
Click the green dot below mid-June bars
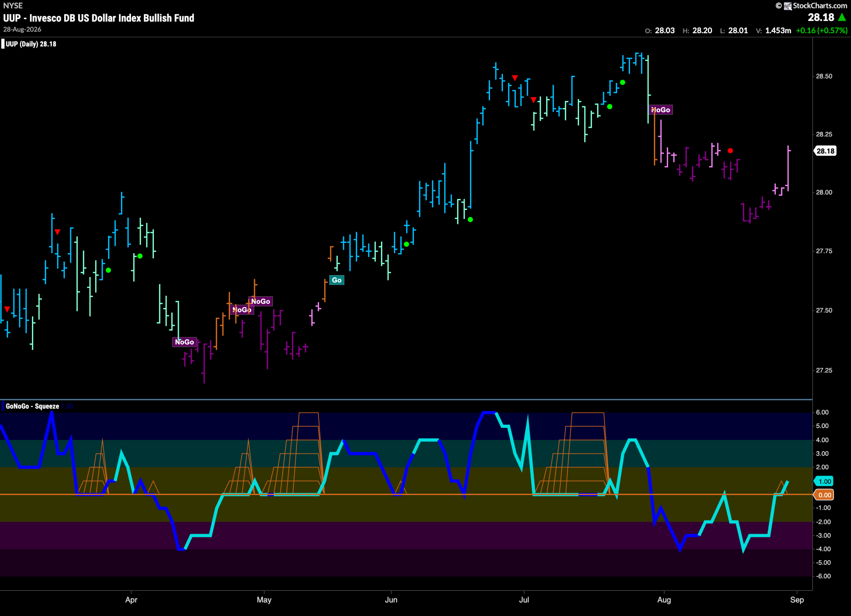470,220
